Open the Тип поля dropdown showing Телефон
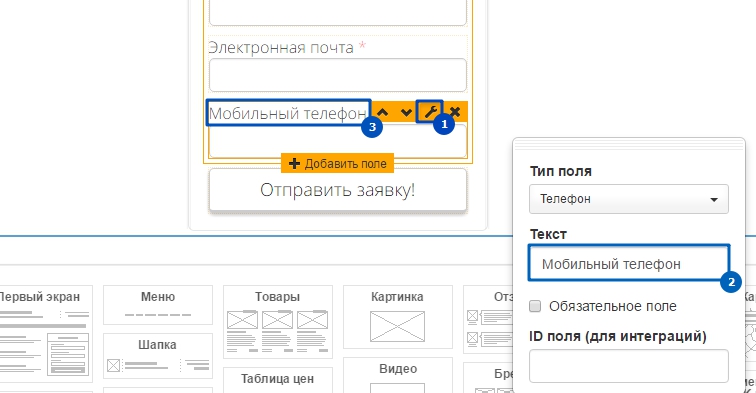 (x=629, y=199)
